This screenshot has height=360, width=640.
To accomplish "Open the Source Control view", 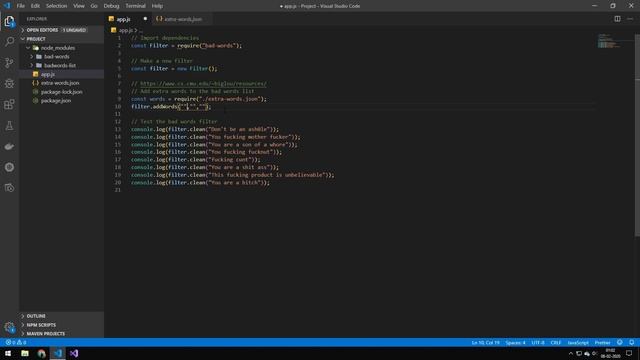I will [x=9, y=62].
